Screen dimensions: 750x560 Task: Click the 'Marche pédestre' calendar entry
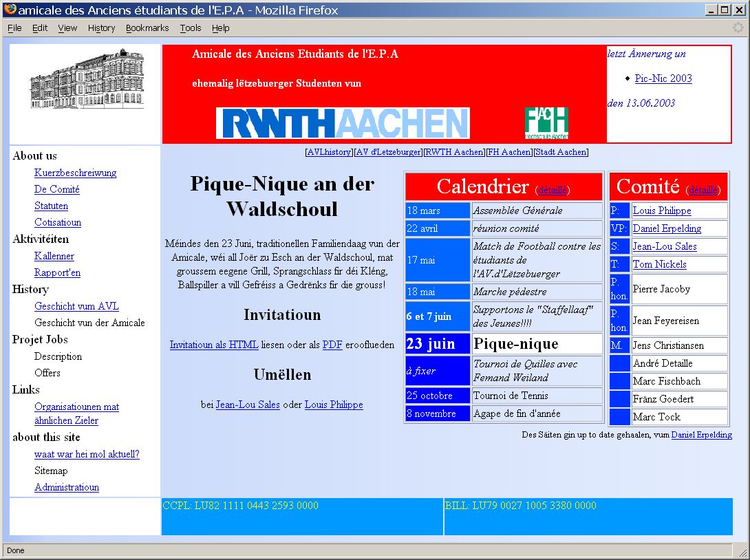[x=537, y=292]
